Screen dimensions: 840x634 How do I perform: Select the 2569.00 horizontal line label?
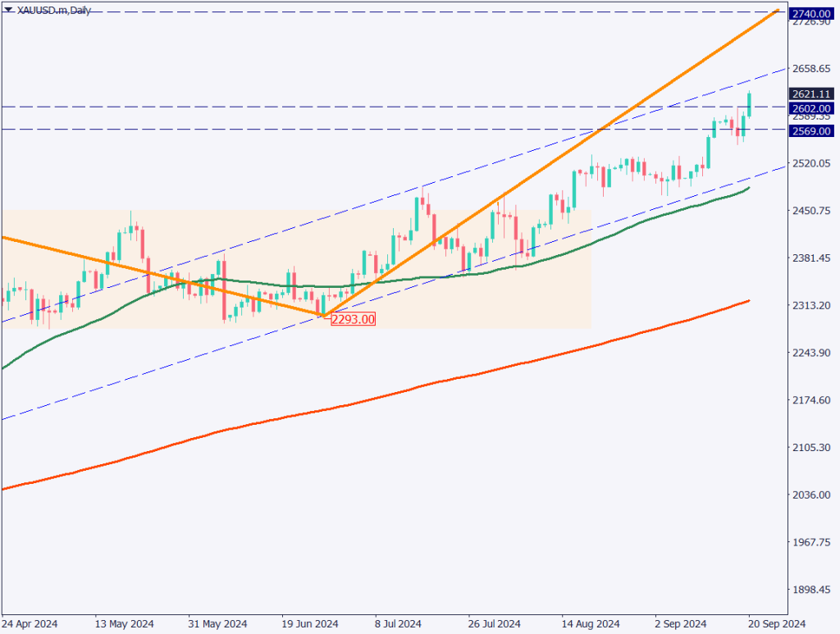tap(811, 130)
